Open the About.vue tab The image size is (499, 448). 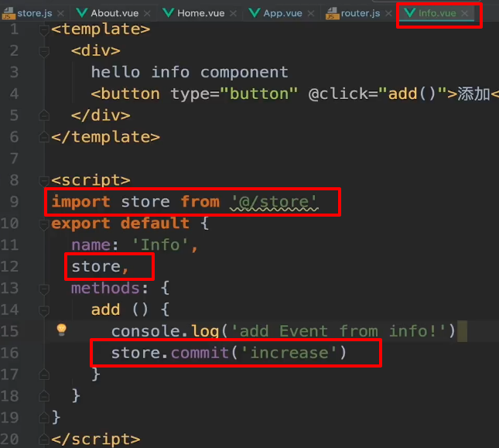[x=114, y=13]
